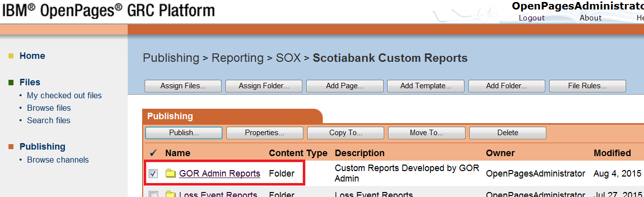The height and width of the screenshot is (197, 644).
Task: Click the select-all checkmark column header
Action: point(154,153)
